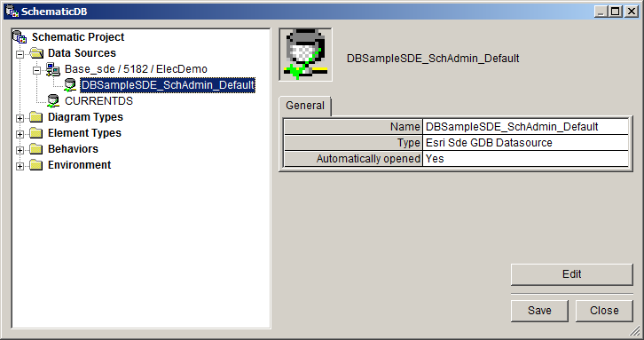Select the Schematic Project root label
This screenshot has width=644, height=340.
coord(78,37)
